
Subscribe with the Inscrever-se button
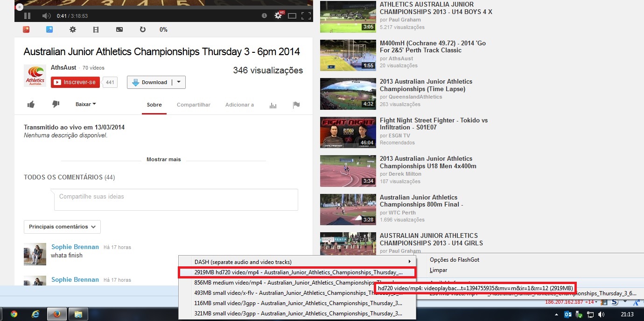[x=75, y=82]
